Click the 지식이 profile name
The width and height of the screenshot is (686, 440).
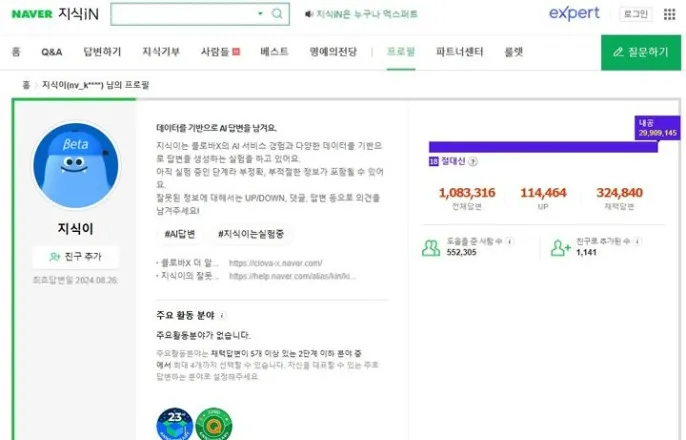(75, 228)
